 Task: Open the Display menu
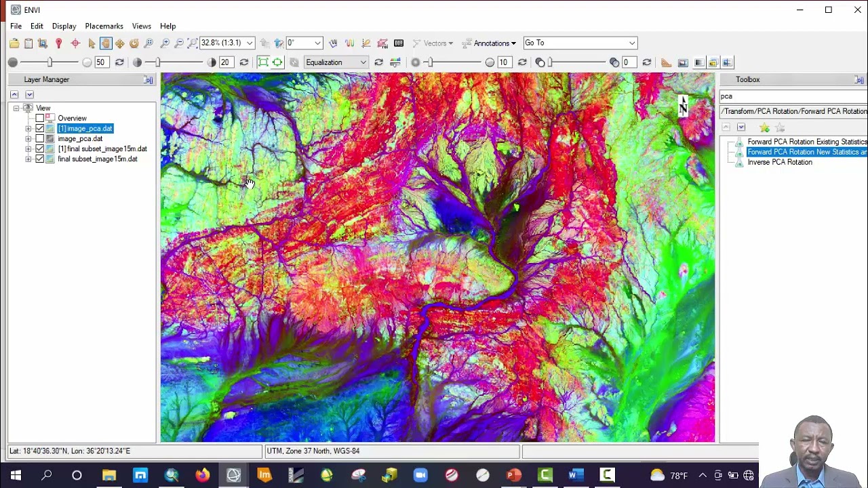point(64,26)
